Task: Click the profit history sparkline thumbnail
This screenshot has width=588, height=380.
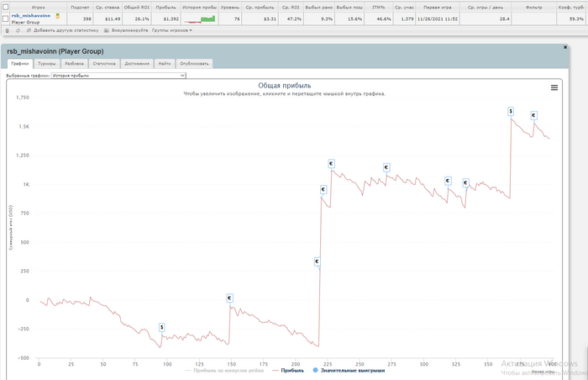Action: (x=198, y=18)
